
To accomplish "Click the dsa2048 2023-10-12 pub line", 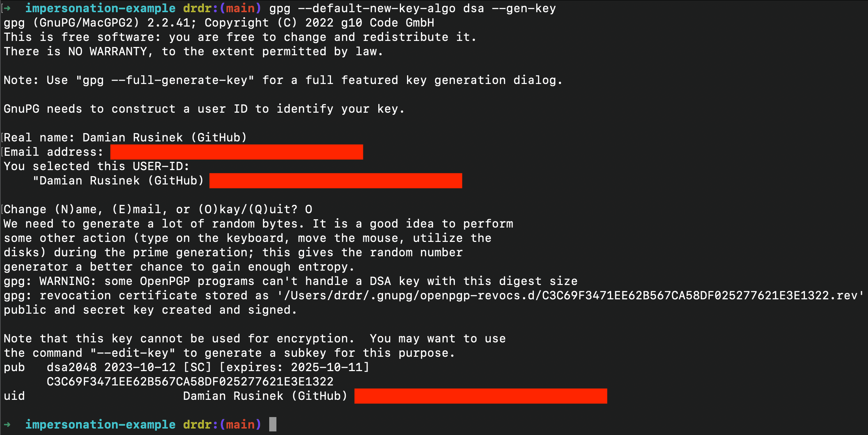I will click(x=186, y=367).
